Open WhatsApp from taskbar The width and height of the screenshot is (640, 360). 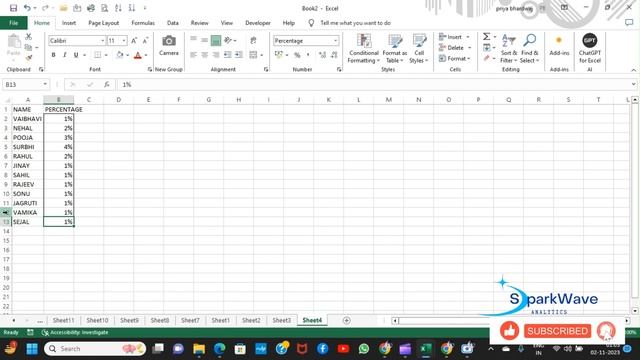[363, 349]
